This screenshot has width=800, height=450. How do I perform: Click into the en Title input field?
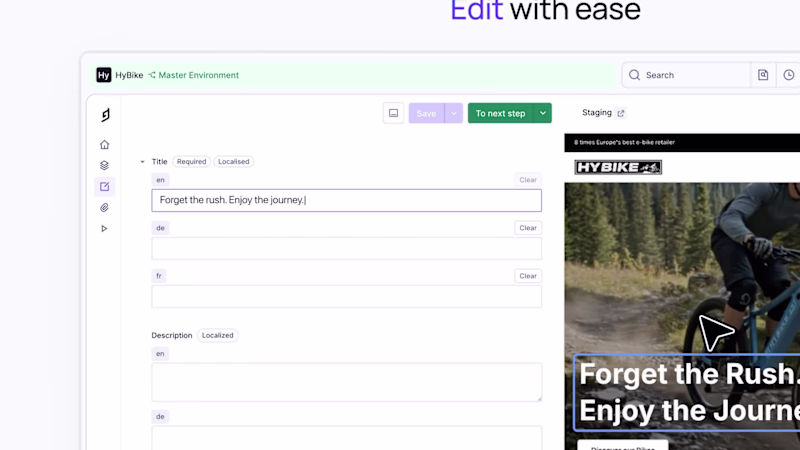(x=346, y=200)
